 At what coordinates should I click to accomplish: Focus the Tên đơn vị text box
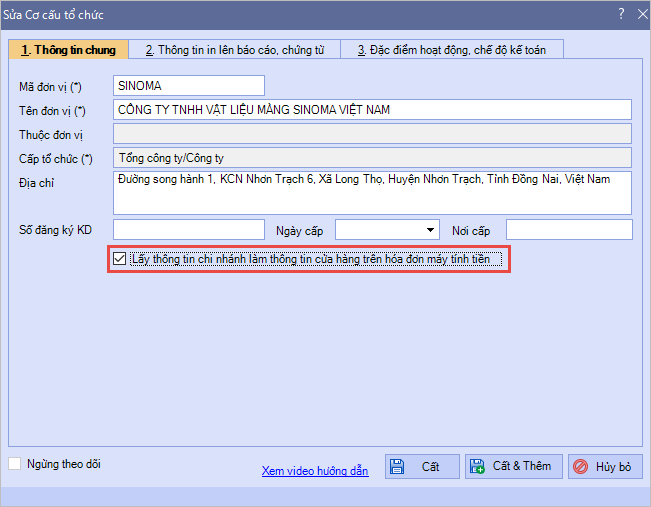click(372, 109)
